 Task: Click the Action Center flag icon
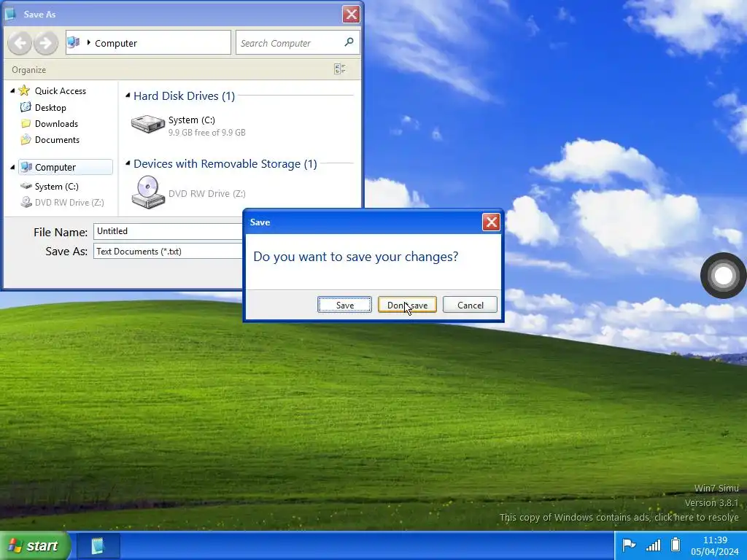(629, 545)
